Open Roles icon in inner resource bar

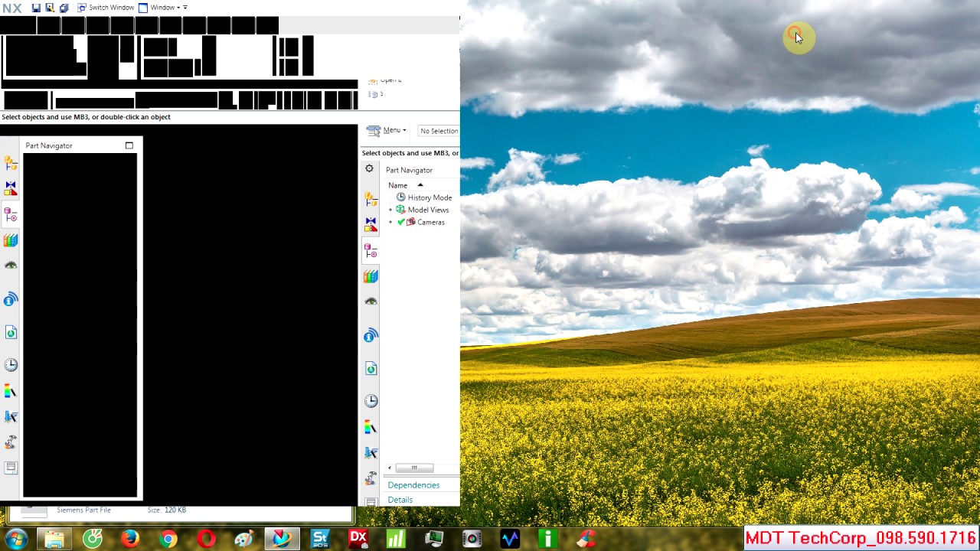tap(371, 478)
